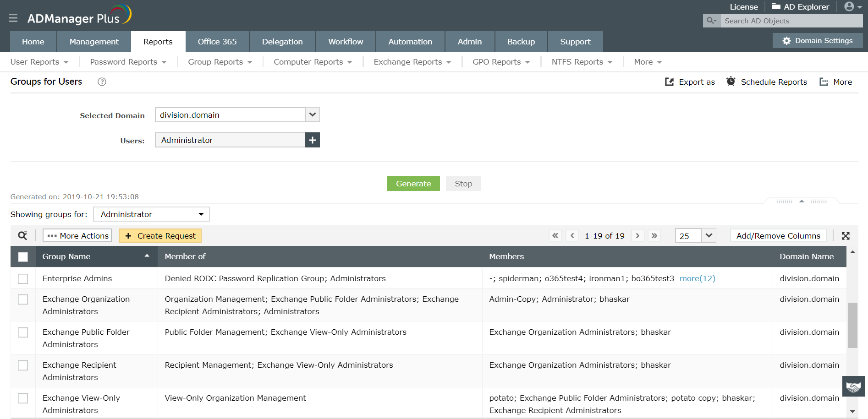Viewport: 868px width, 419px height.
Task: Open the Group Reports menu
Action: point(220,62)
